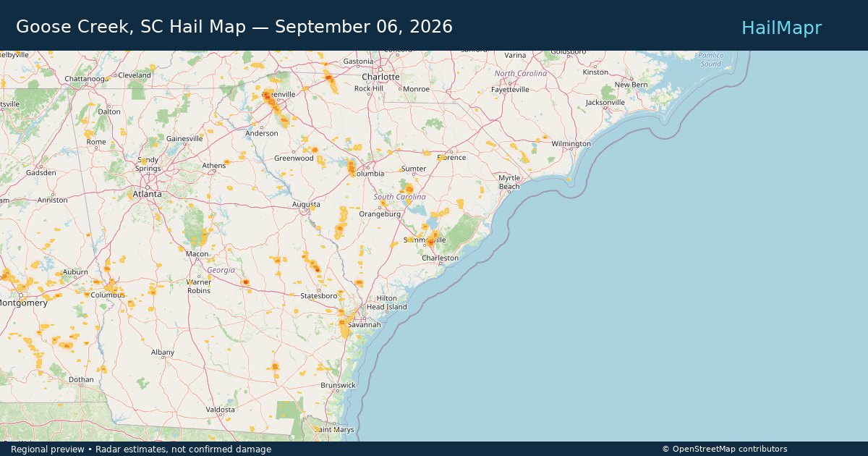Screen dimensions: 868x456
Task: Click the Gastonia label
Action: 358,62
